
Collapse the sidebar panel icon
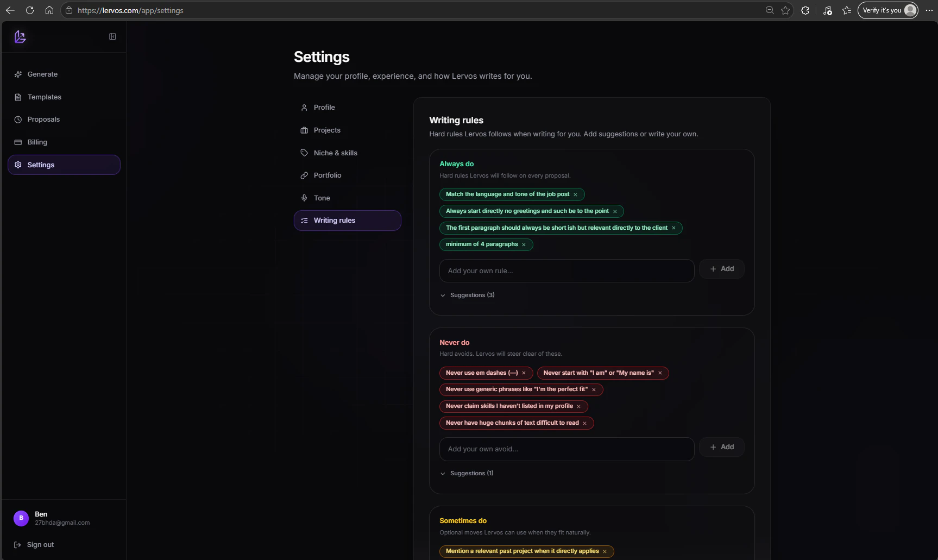112,36
